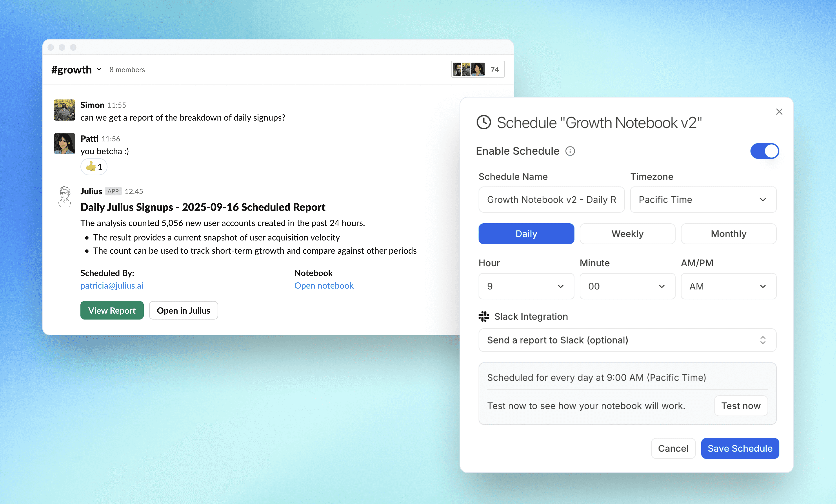The width and height of the screenshot is (836, 504).
Task: Click the Patti sender name
Action: tap(89, 139)
